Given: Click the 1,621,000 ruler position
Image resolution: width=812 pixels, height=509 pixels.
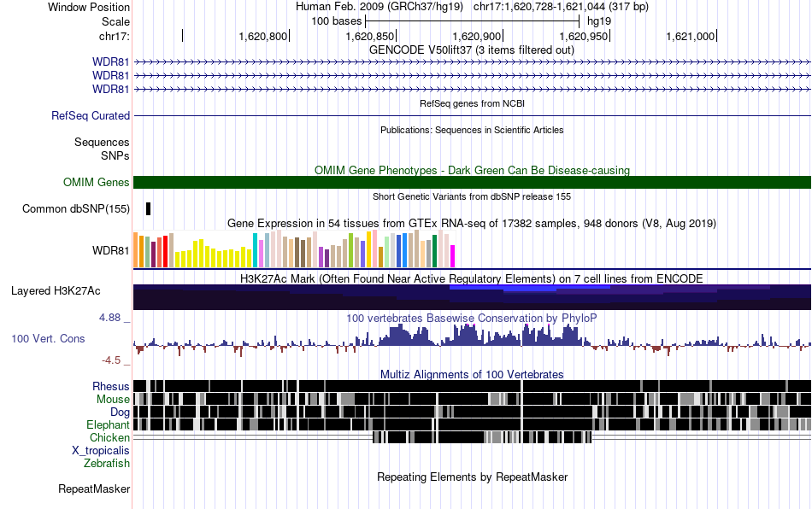Looking at the screenshot, I should click(x=691, y=36).
